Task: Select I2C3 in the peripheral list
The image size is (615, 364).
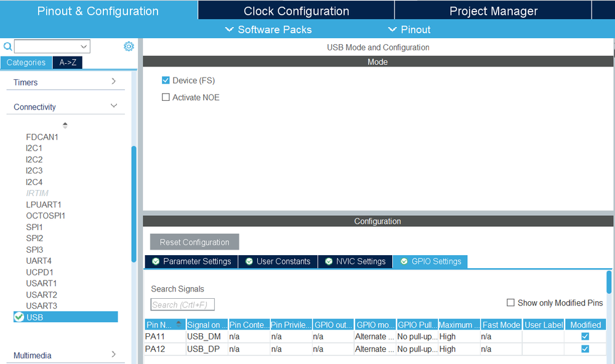Action: pos(34,170)
